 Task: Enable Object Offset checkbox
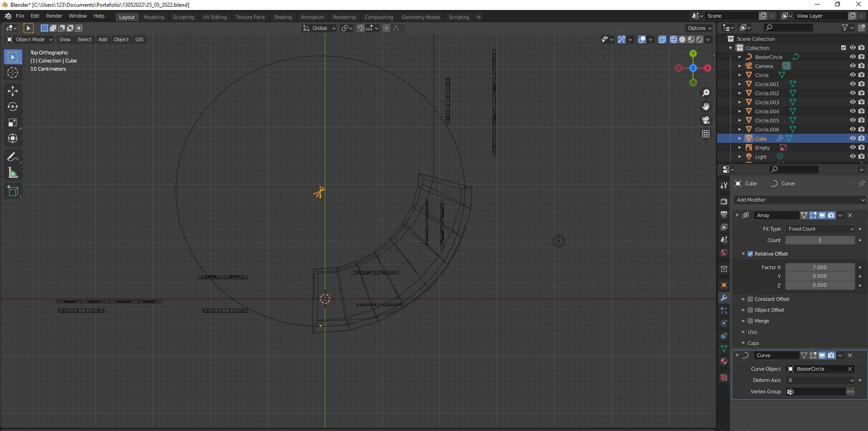coord(750,310)
